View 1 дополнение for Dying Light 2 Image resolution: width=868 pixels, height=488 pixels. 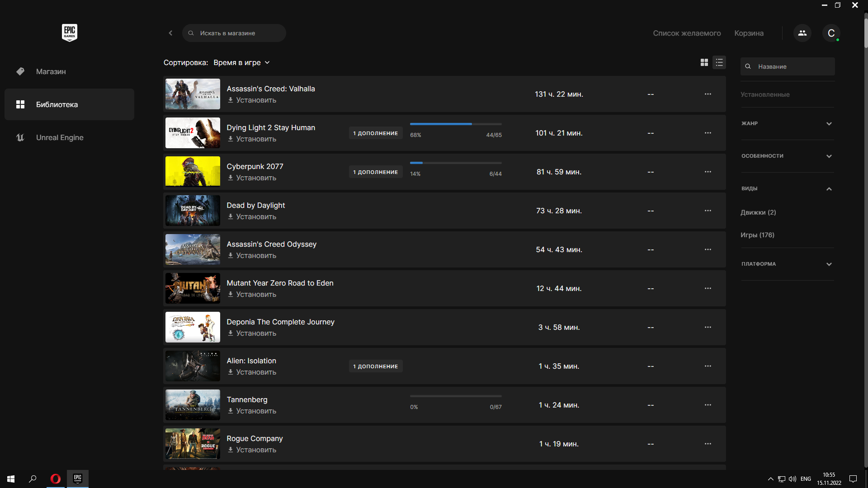click(x=376, y=133)
